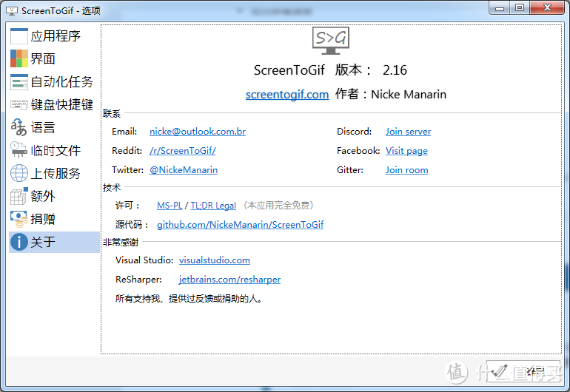The width and height of the screenshot is (570, 392).
Task: Click the globe Upload services icon
Action: point(19,173)
